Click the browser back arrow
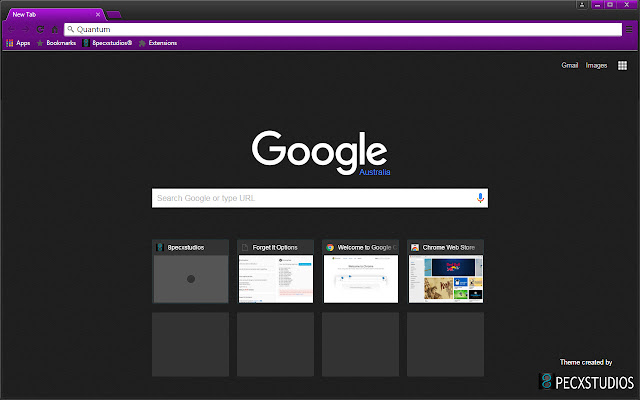 (x=11, y=29)
